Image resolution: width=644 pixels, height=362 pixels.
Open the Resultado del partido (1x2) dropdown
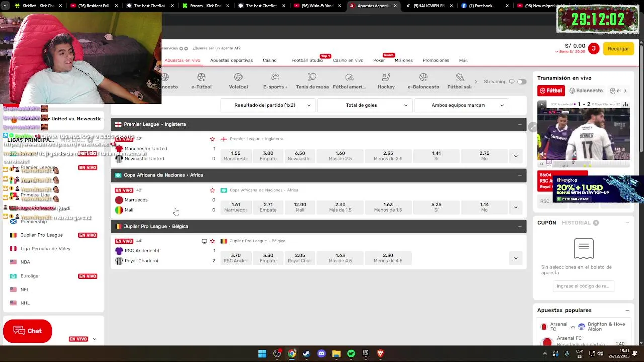coord(269,105)
